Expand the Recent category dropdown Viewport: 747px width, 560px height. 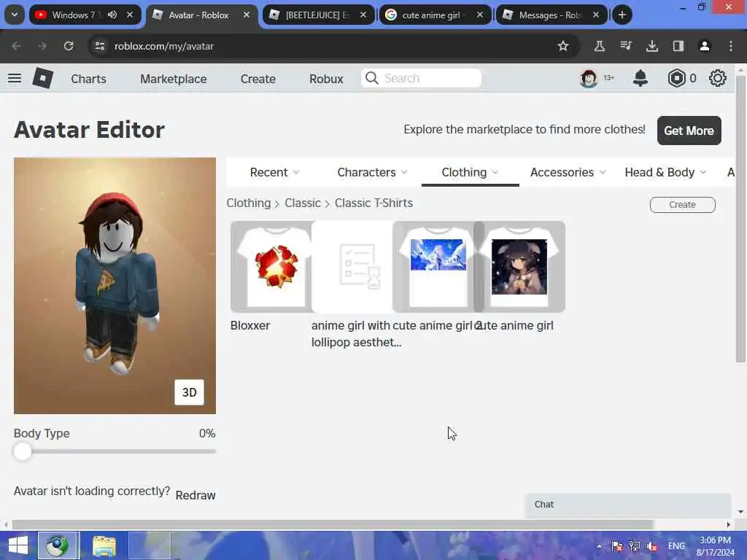click(274, 172)
